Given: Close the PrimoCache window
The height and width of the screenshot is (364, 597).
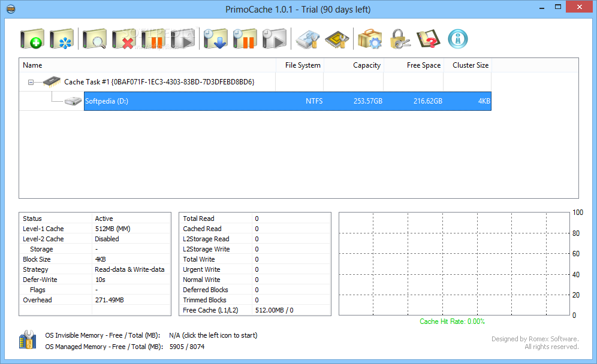Looking at the screenshot, I should pos(580,7).
